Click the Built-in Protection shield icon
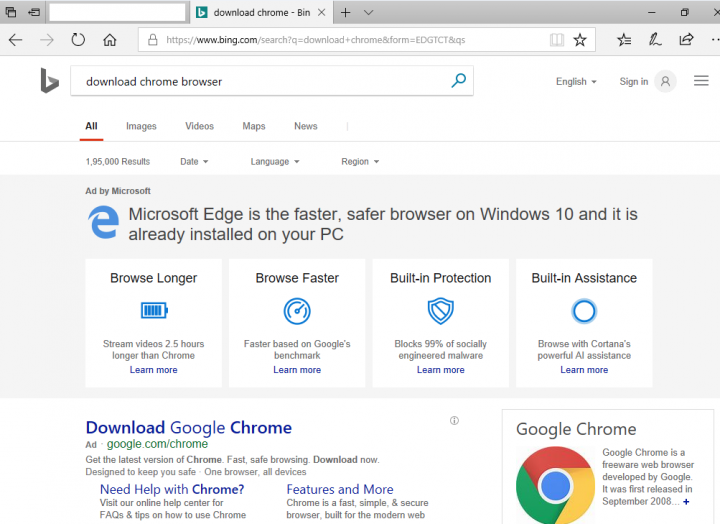720x524 pixels. (x=440, y=311)
